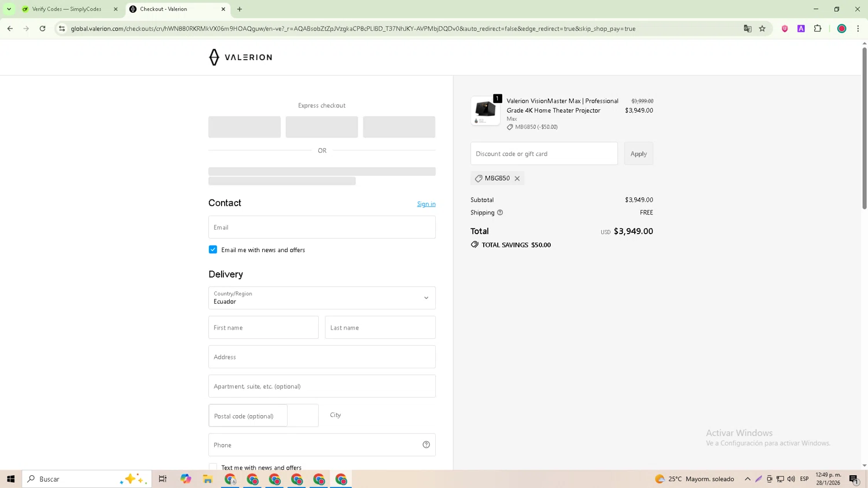Open a new browser tab

pos(240,9)
